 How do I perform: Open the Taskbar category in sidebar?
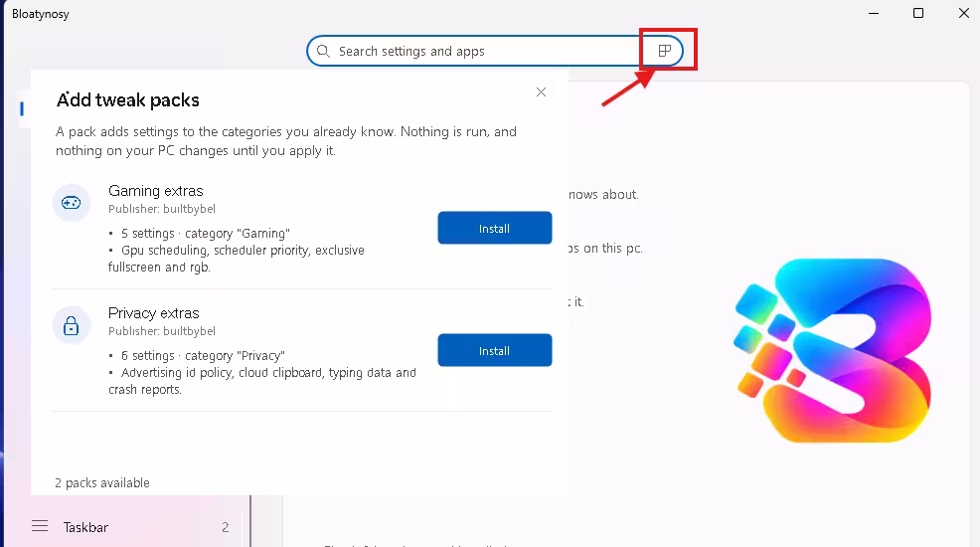click(x=131, y=527)
